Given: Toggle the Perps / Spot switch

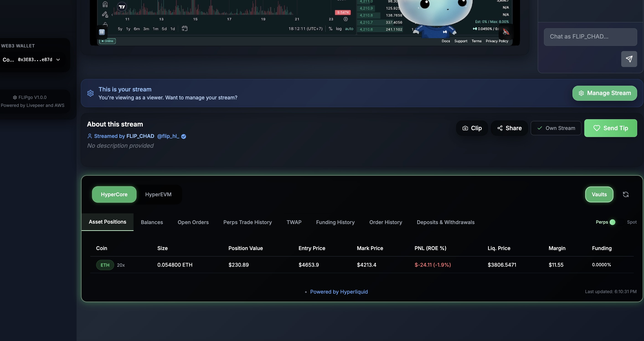Looking at the screenshot, I should click(616, 222).
